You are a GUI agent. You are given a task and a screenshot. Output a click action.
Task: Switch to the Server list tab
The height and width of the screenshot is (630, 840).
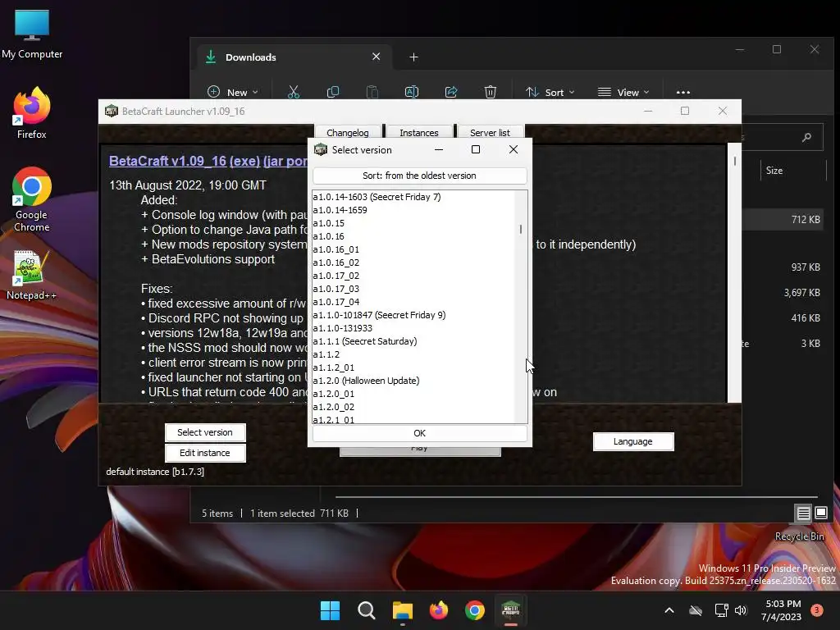[x=491, y=132]
